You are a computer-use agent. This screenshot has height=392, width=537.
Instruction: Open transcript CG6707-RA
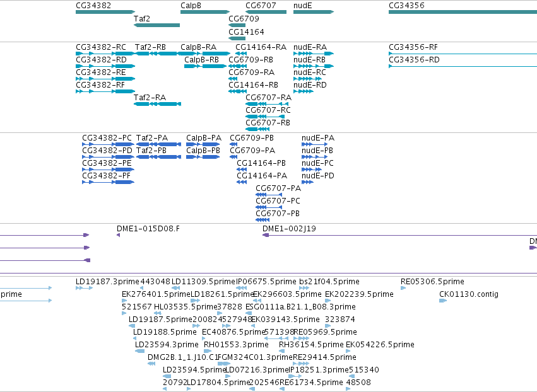pos(267,104)
